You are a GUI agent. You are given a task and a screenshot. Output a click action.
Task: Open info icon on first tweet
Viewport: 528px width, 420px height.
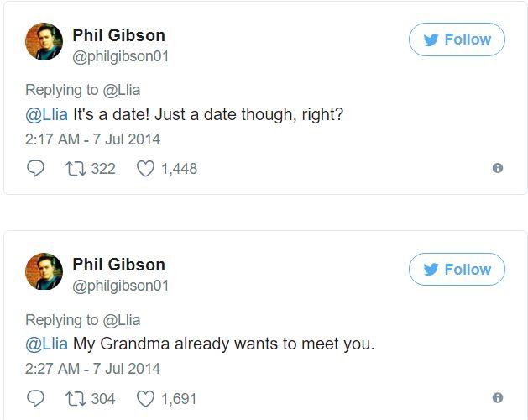[497, 169]
